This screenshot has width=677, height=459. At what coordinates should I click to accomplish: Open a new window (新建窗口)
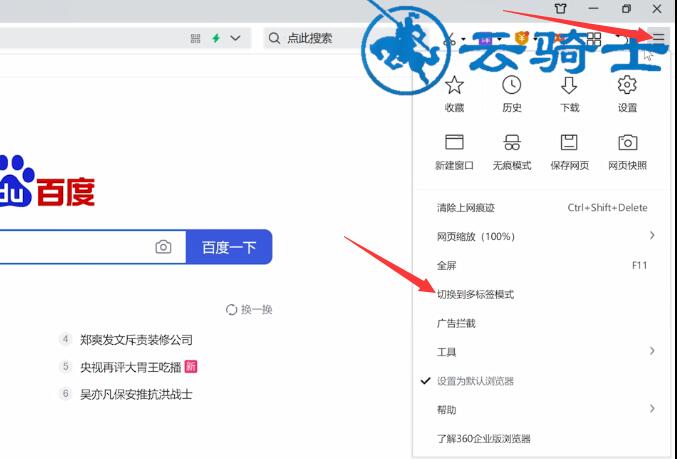pos(454,152)
